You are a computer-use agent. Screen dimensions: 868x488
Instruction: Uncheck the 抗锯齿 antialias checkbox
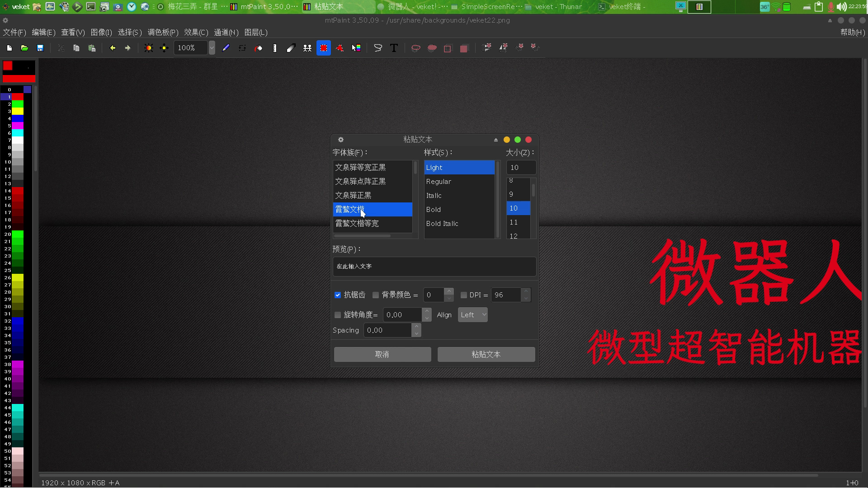[x=337, y=295]
